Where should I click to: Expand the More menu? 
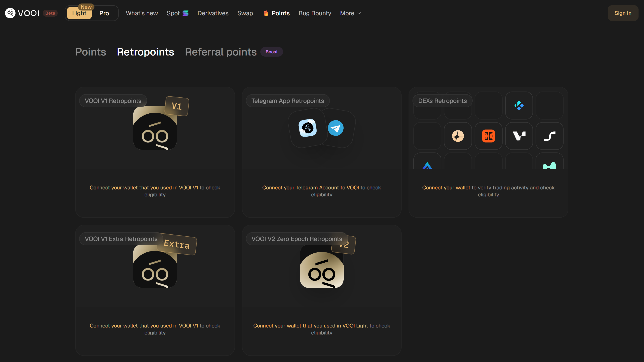(x=350, y=13)
